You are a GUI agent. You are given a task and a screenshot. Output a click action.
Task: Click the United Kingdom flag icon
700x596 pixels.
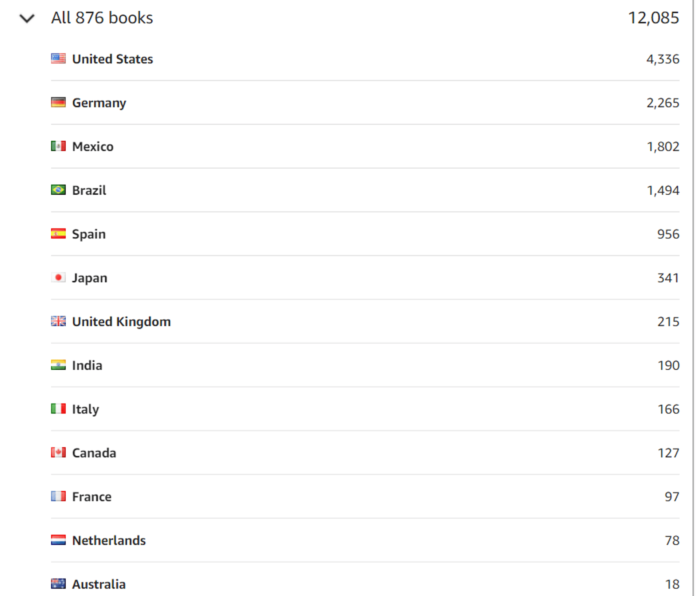(58, 321)
